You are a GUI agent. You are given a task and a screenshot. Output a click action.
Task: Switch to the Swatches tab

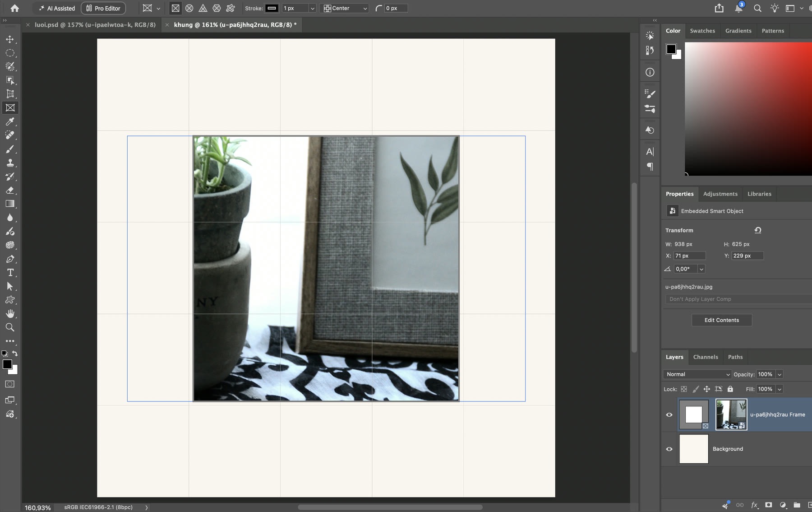tap(702, 31)
